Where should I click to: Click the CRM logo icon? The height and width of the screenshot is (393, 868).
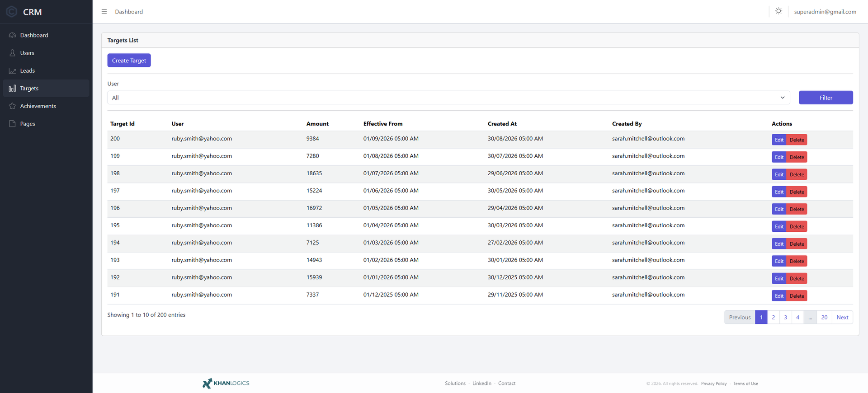tap(12, 12)
